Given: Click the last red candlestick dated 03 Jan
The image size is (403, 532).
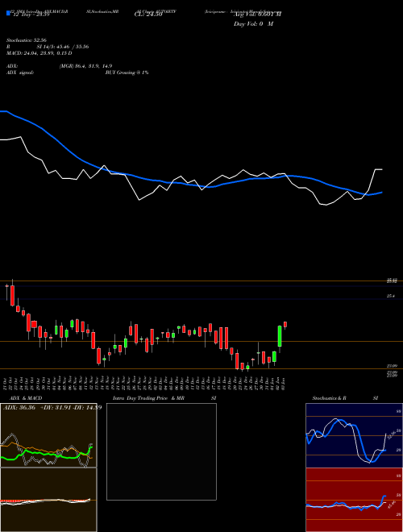Looking at the screenshot, I should pos(285,325).
